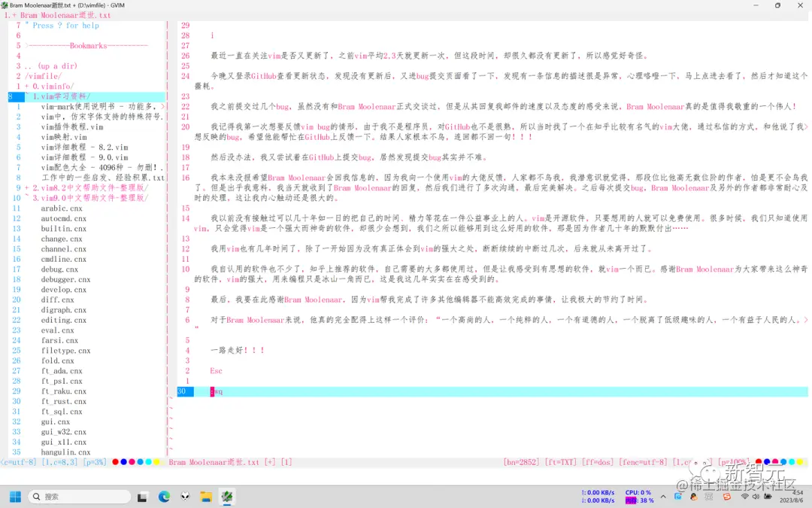Open the alien head app on the taskbar

pyautogui.click(x=186, y=497)
